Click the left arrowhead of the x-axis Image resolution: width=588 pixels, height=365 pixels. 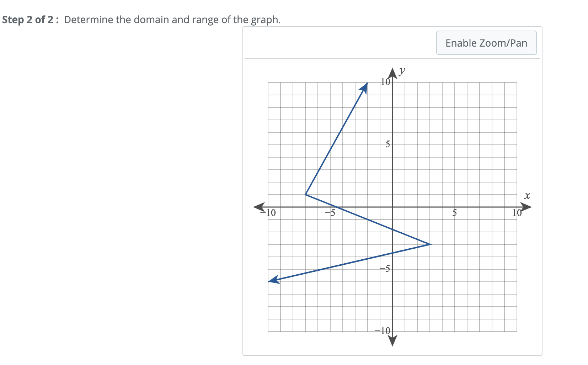point(259,207)
